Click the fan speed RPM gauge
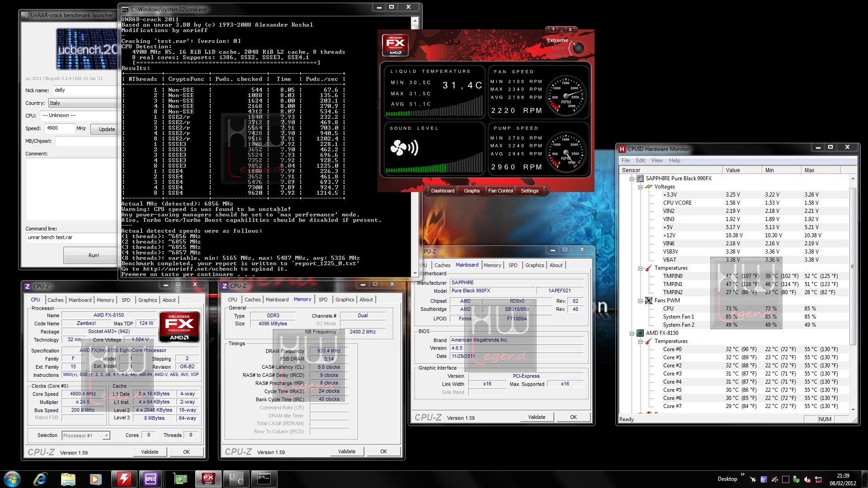The width and height of the screenshot is (868, 488). coord(566,95)
